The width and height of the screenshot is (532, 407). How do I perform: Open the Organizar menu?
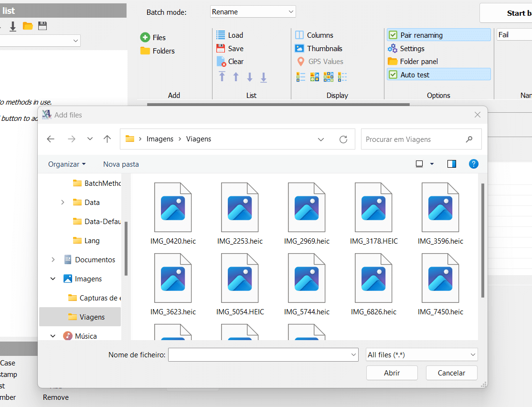coord(67,164)
